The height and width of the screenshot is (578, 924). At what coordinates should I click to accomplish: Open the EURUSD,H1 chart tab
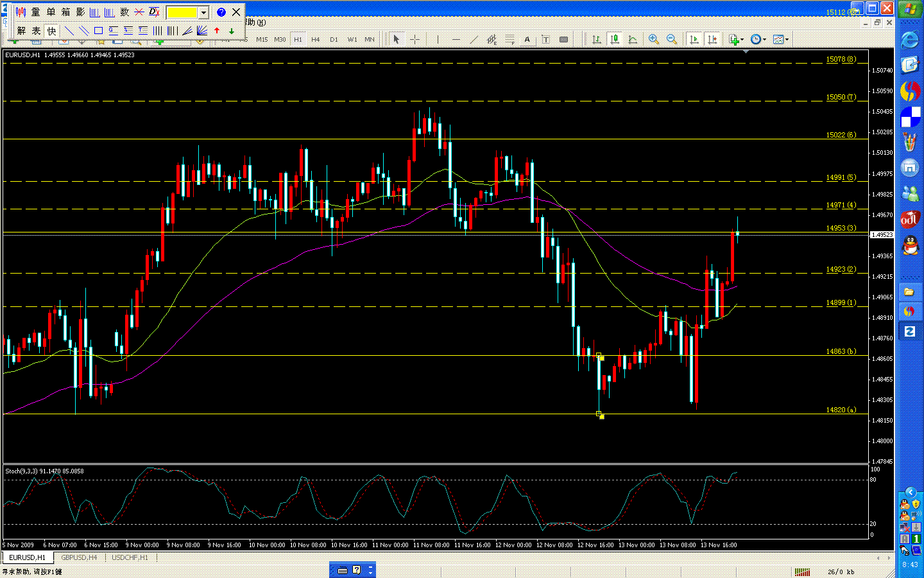tap(28, 557)
